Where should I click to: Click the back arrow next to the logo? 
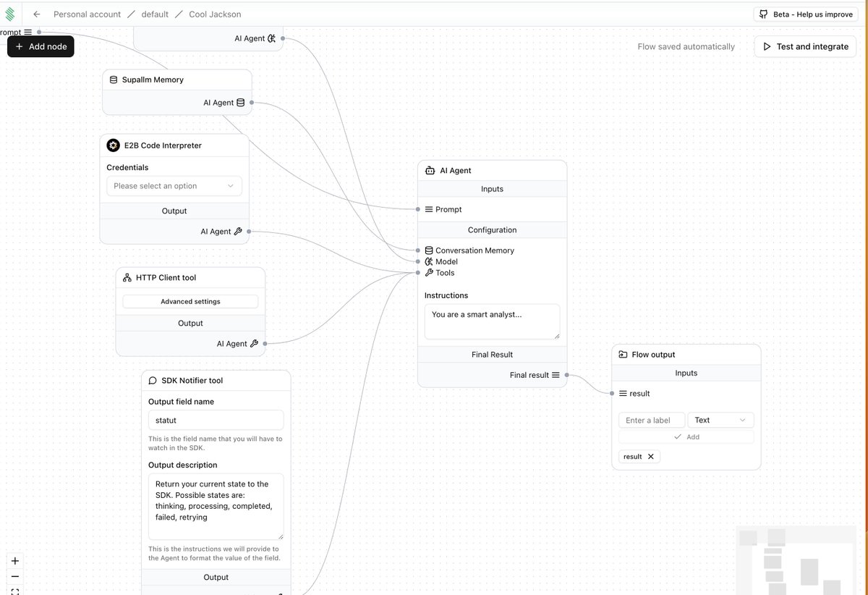[x=36, y=14]
